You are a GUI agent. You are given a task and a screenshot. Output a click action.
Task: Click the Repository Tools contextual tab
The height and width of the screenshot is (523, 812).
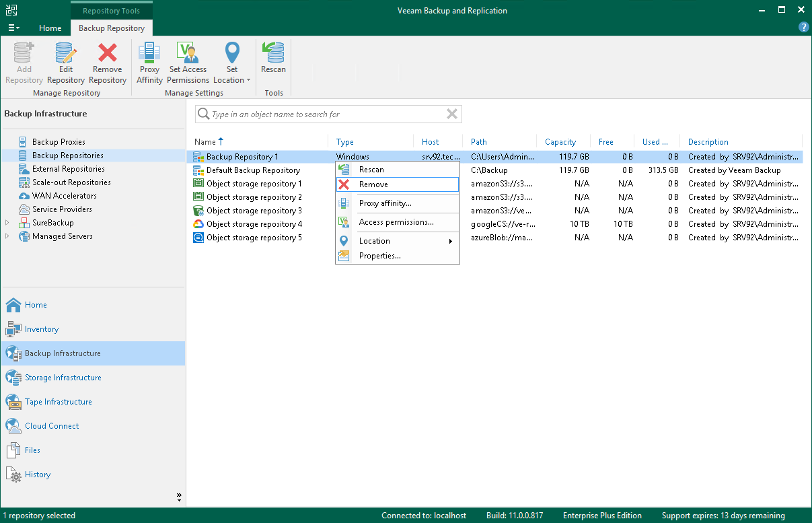click(x=112, y=11)
